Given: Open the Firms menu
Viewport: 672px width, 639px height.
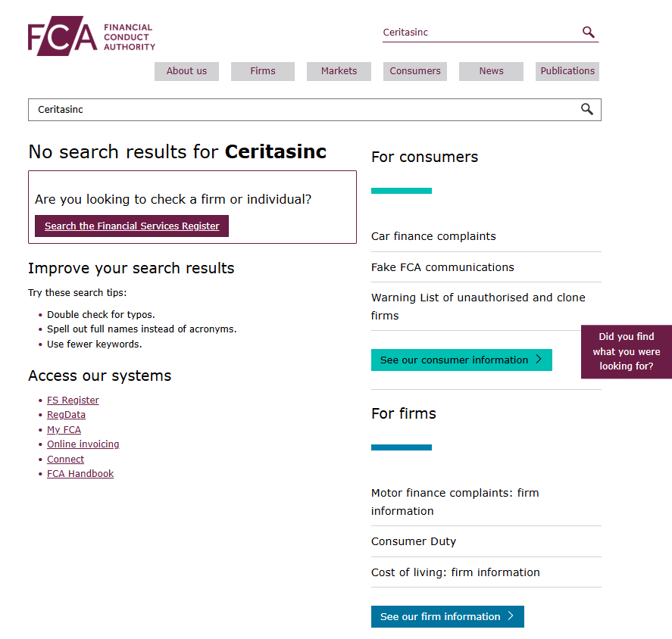Looking at the screenshot, I should [263, 71].
